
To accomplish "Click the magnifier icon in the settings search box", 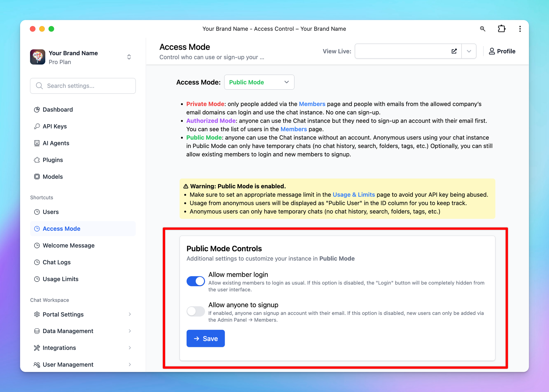I will click(x=39, y=86).
